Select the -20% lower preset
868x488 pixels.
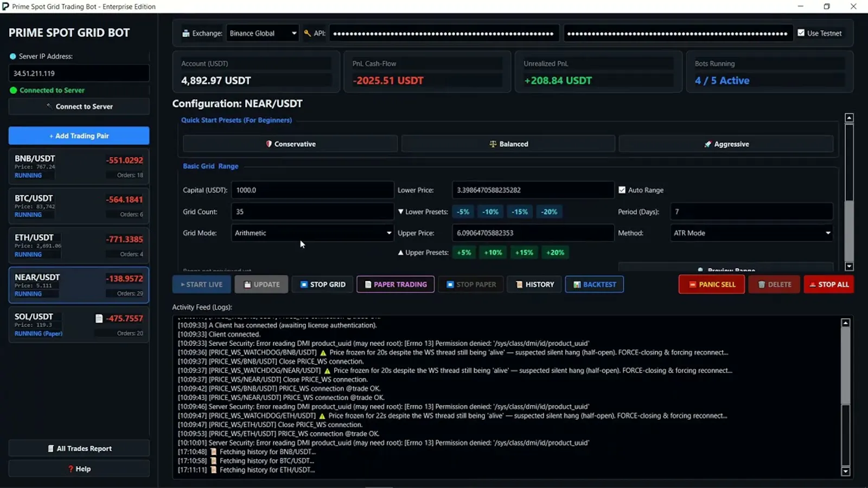[549, 212]
